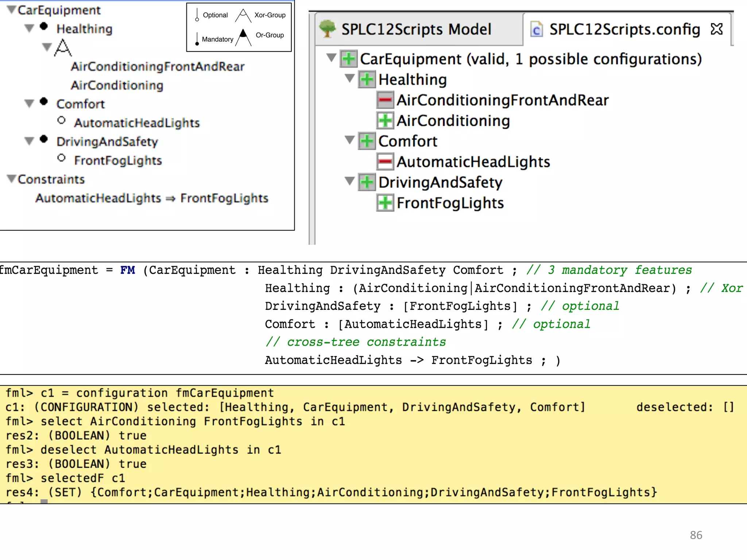Viewport: 747px width, 560px height.
Task: Toggle the green plus on FrontFogLights
Action: pyautogui.click(x=385, y=203)
